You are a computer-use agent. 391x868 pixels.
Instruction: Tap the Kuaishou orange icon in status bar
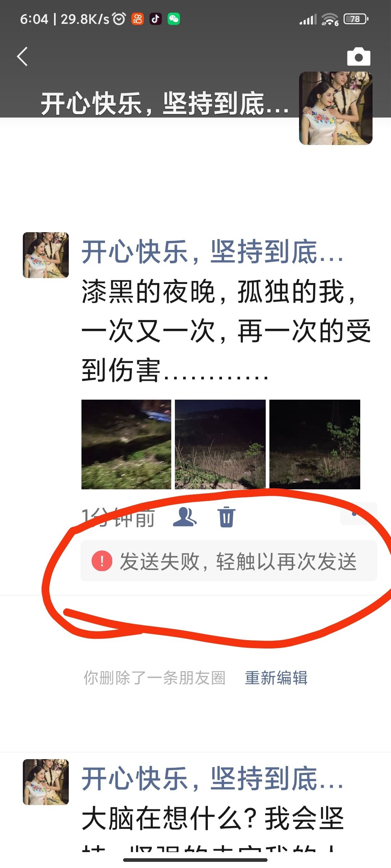point(138,19)
